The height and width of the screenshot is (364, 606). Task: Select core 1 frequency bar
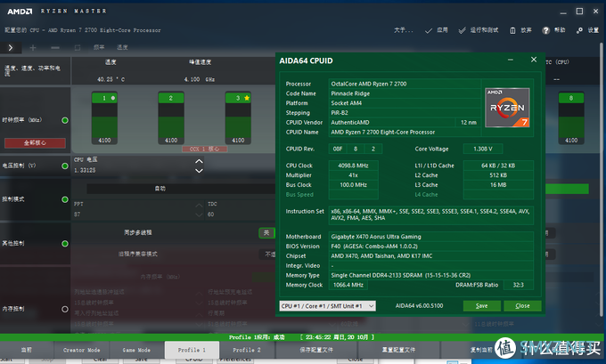click(104, 118)
